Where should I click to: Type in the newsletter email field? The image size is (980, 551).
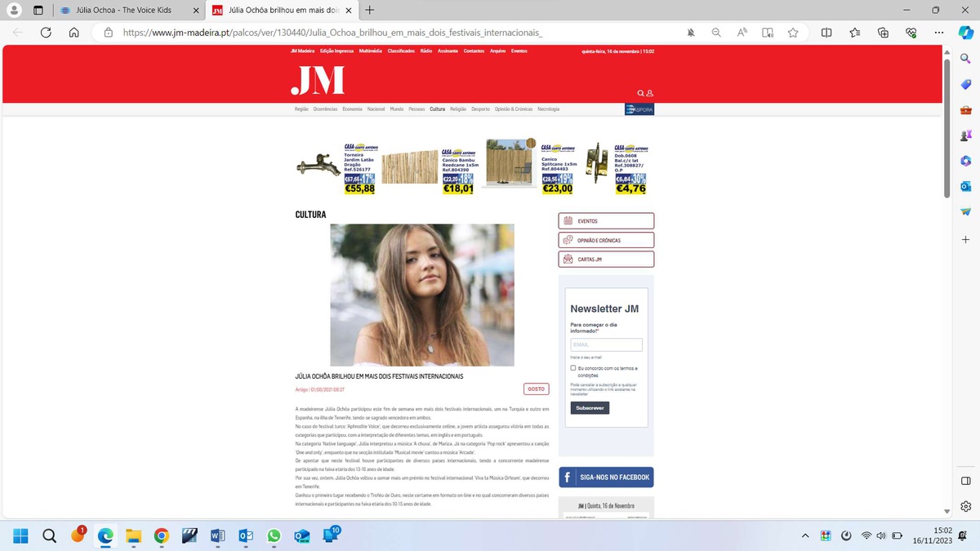coord(606,344)
